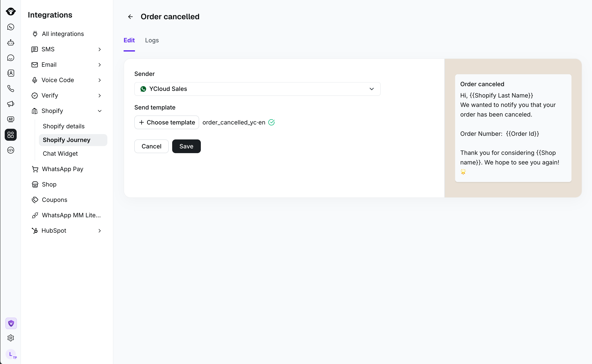The width and height of the screenshot is (592, 364).
Task: Open the settings gear icon
Action: pyautogui.click(x=11, y=338)
